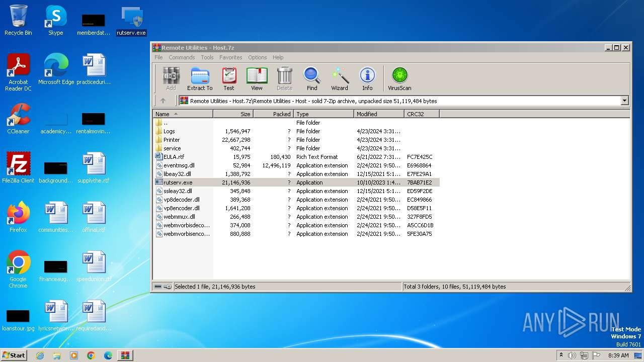Click the Test archive toolbar icon
This screenshot has height=362, width=644.
click(229, 79)
